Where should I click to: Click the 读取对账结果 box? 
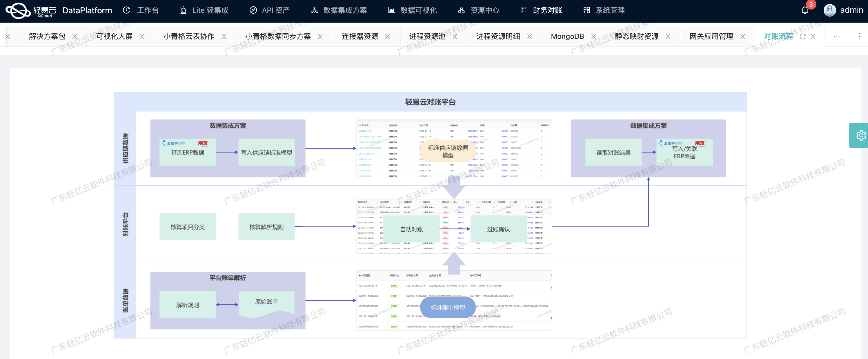coord(613,152)
